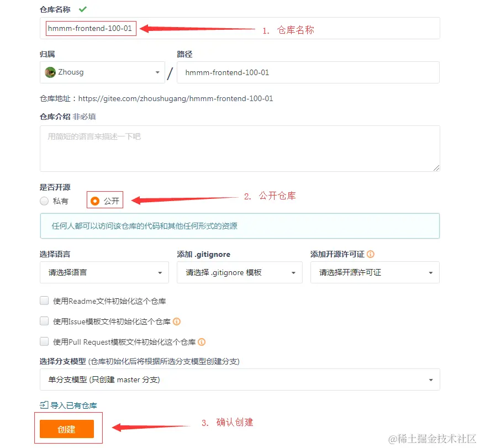Viewport: 480px width, 448px height.
Task: Click the 仓库名称 input field
Action: (240, 28)
